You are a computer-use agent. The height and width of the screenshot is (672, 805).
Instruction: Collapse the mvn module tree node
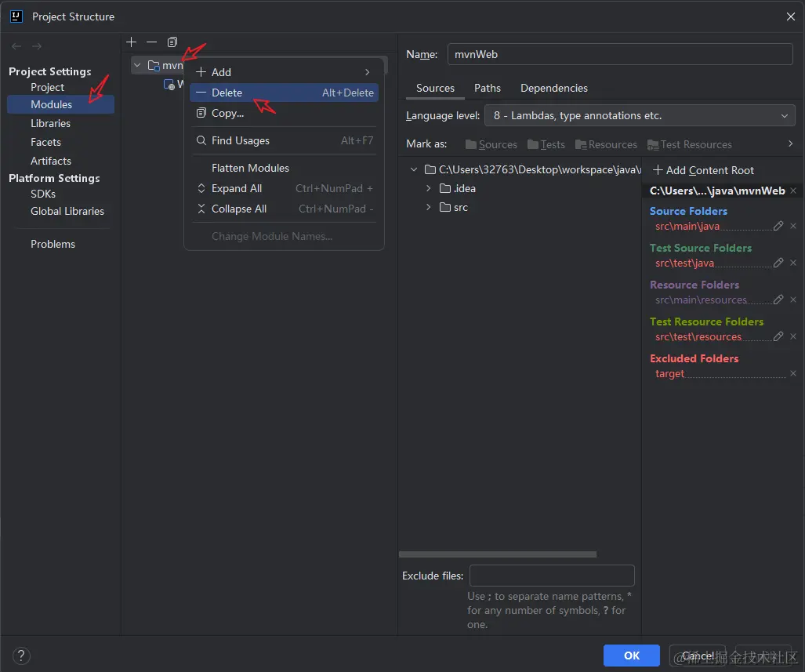point(137,65)
